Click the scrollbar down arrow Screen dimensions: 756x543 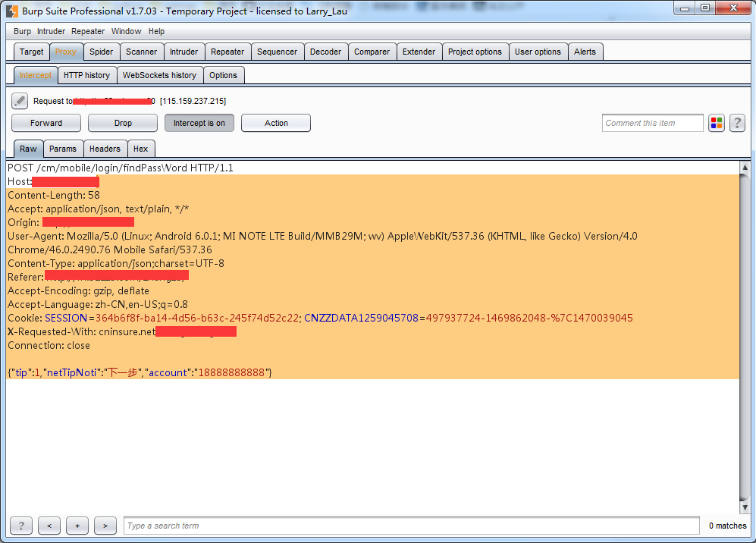tap(745, 508)
